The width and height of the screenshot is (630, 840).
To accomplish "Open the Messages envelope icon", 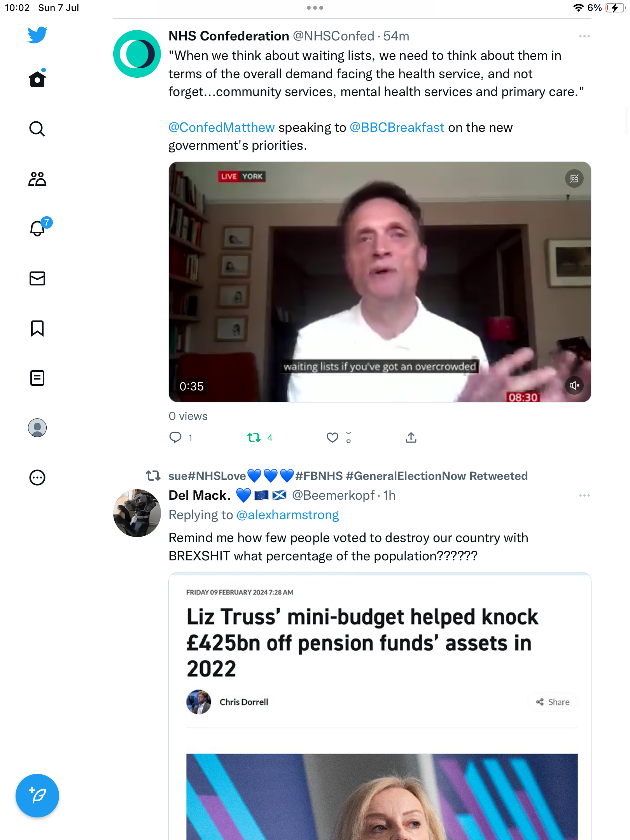I will click(37, 278).
